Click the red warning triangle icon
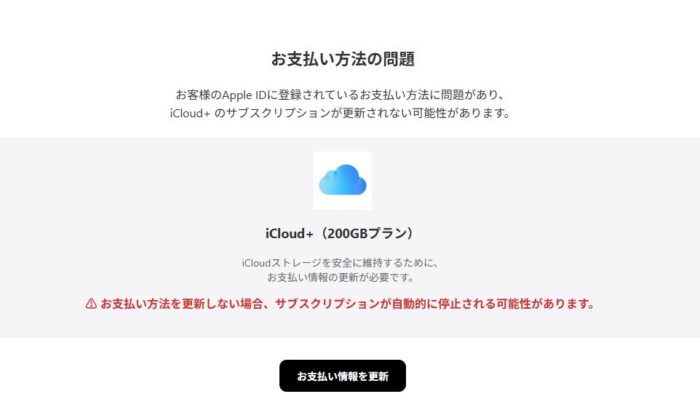This screenshot has width=700, height=402. pos(91,304)
